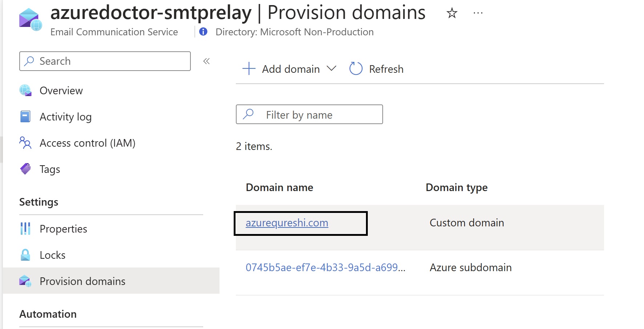
Task: Focus the sidebar Search field
Action: tap(105, 61)
